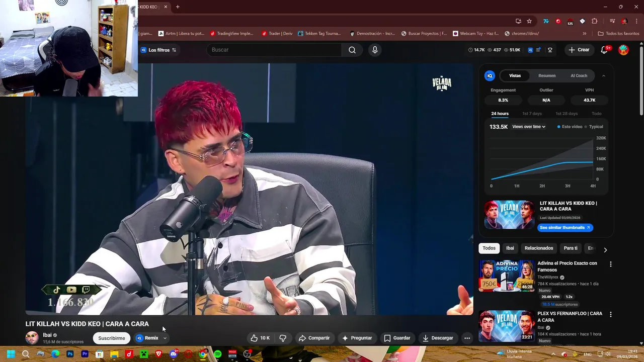Expand the Remix dropdown arrow
This screenshot has height=362, width=644.
click(x=165, y=338)
